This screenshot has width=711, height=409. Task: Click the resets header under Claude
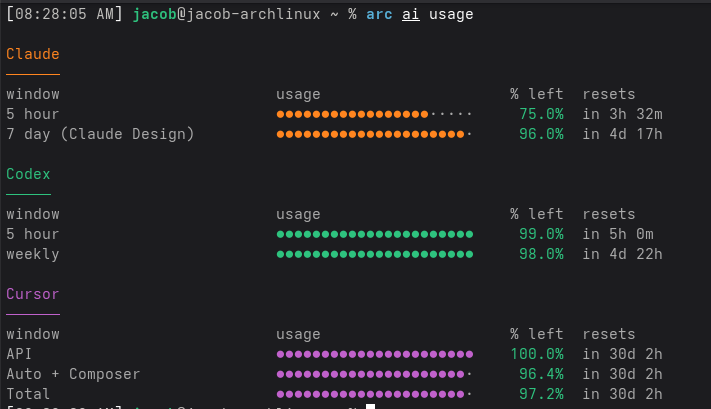pyautogui.click(x=609, y=94)
